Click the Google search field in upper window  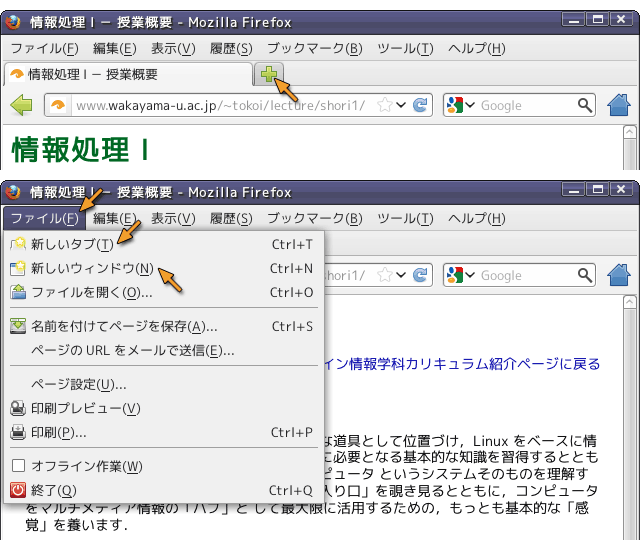coord(525,105)
